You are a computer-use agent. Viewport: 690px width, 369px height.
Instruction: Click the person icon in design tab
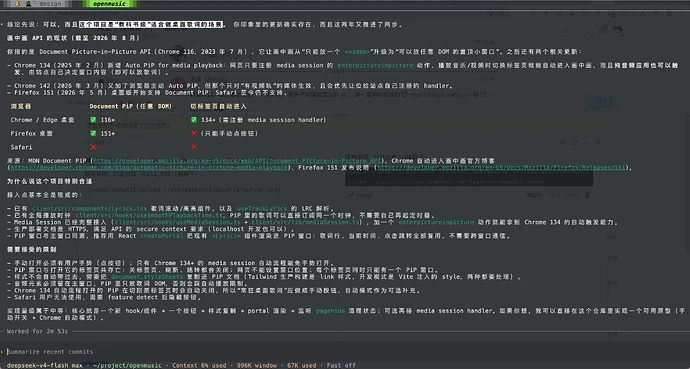29,4
